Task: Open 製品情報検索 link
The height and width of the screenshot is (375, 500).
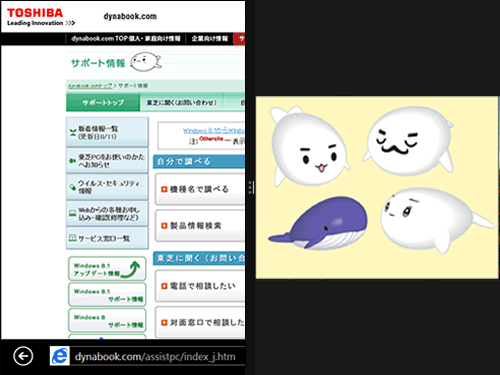Action: [x=196, y=226]
